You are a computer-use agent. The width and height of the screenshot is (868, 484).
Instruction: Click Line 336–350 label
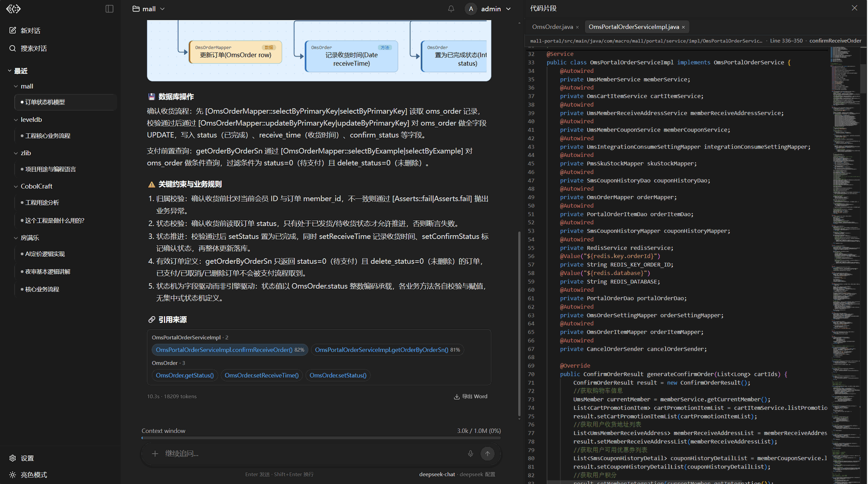point(786,41)
